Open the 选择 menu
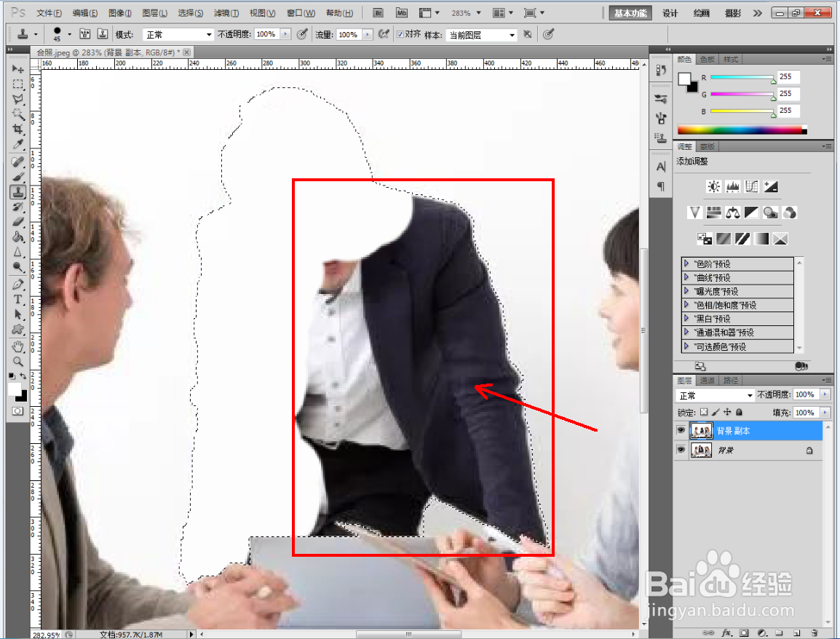This screenshot has width=840, height=639. [191, 13]
